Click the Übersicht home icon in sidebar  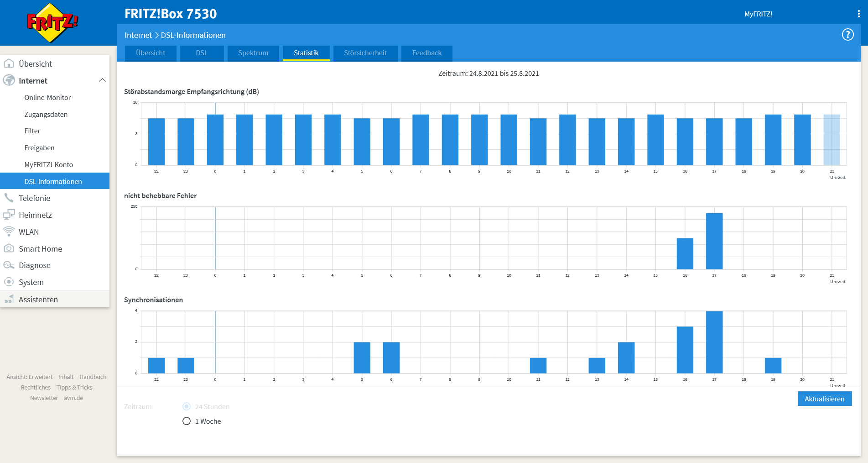click(x=9, y=64)
